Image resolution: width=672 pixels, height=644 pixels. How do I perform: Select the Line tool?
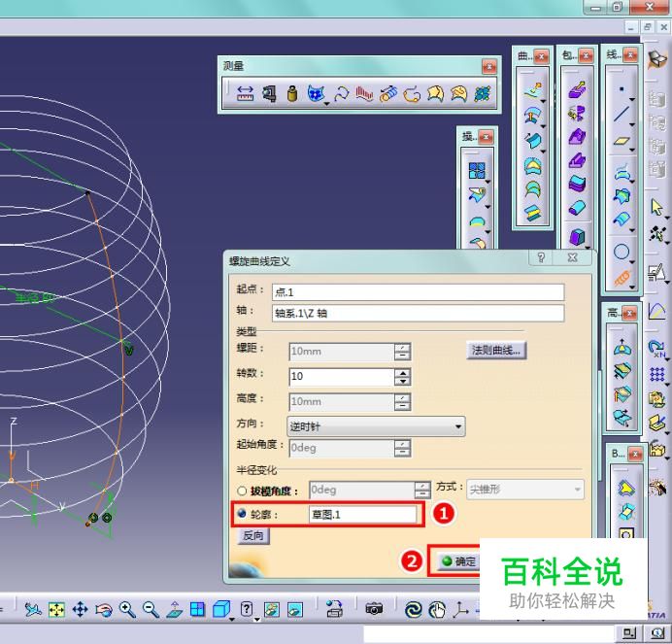tap(622, 114)
